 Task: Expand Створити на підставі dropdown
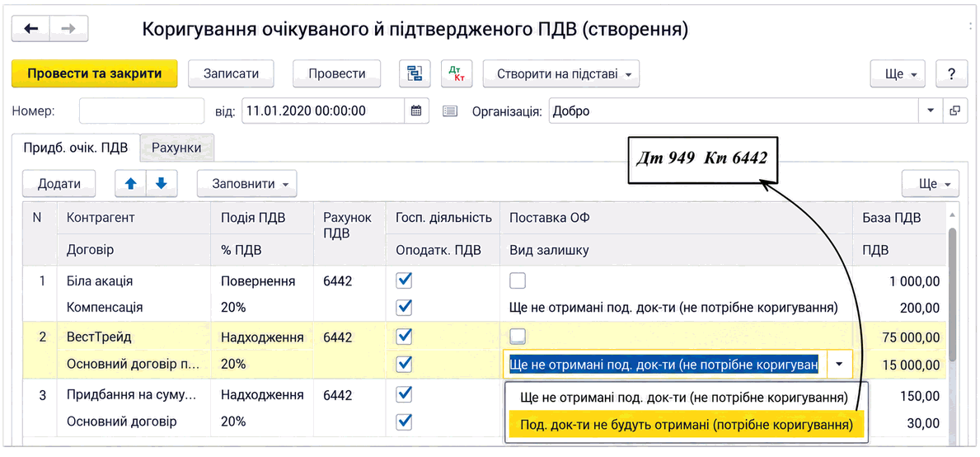(x=561, y=73)
